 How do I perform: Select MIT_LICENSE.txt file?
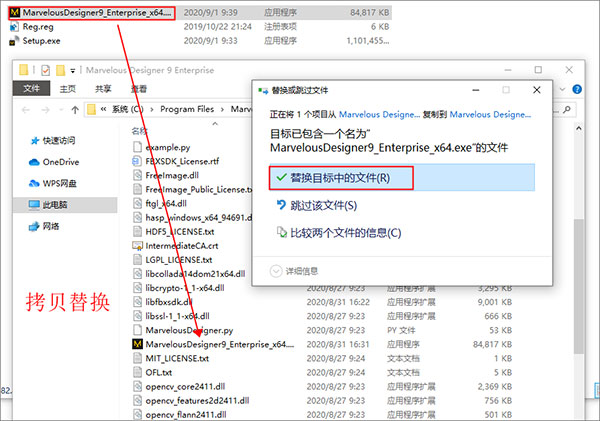177,358
